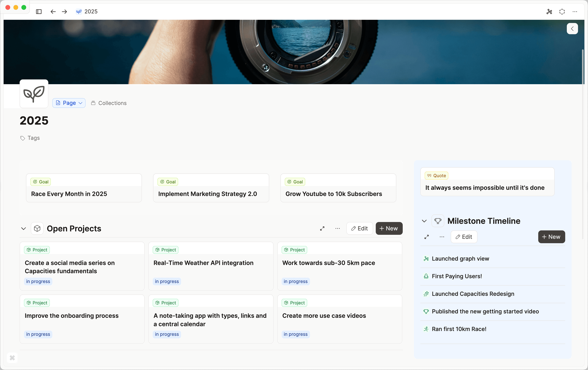Open the Page type dropdown
The width and height of the screenshot is (588, 370).
pyautogui.click(x=69, y=103)
